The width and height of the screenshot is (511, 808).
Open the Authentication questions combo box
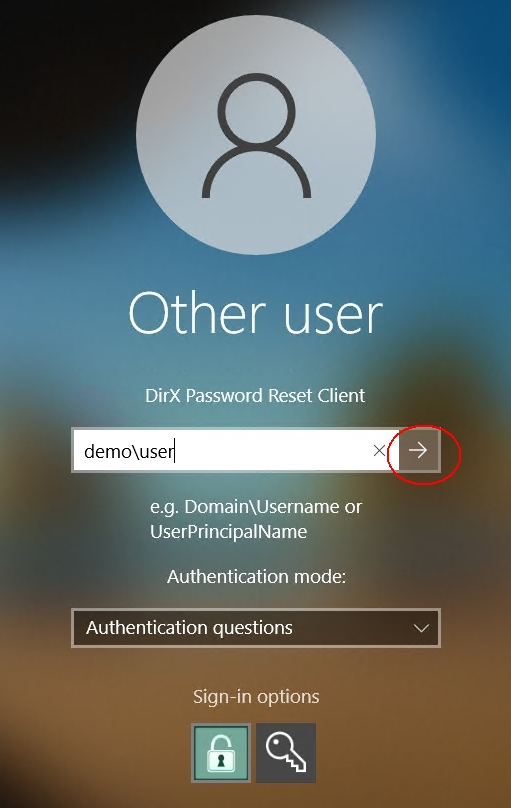point(256,628)
